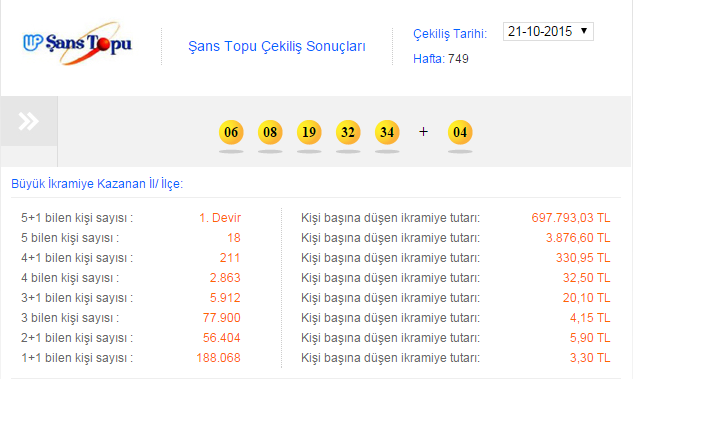Click the Şans Topu Çekiliş Sonuçları heading

pyautogui.click(x=276, y=46)
